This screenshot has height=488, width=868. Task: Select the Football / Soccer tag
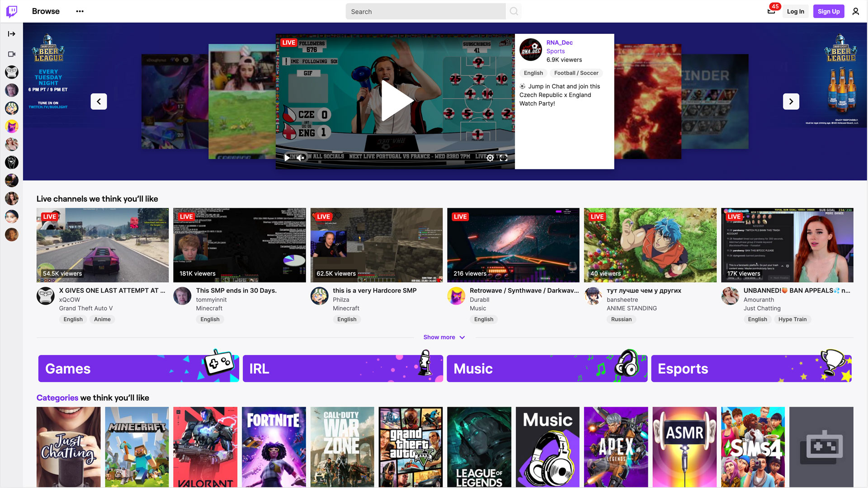pos(576,73)
